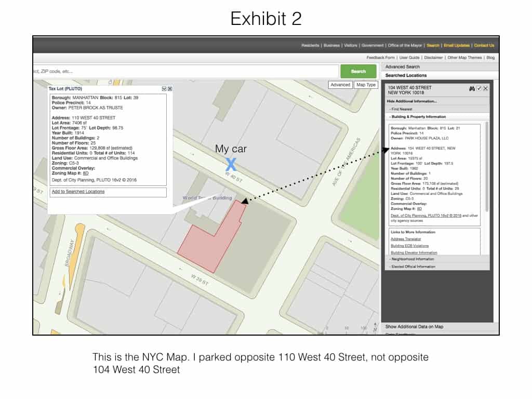Screen dimensions: 532x399
Task: Click Owner PARK HOUSE PLAZA, LLC text
Action: [419, 138]
